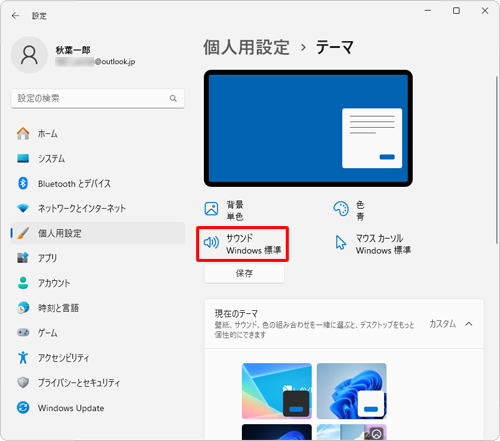Select ネットワークとインターネット
The width and height of the screenshot is (500, 441).
98,208
